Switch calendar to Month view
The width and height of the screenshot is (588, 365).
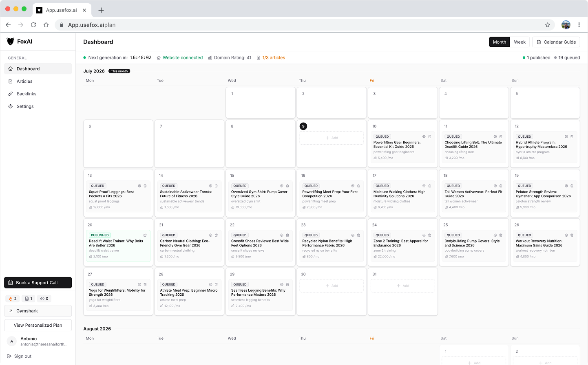(500, 42)
